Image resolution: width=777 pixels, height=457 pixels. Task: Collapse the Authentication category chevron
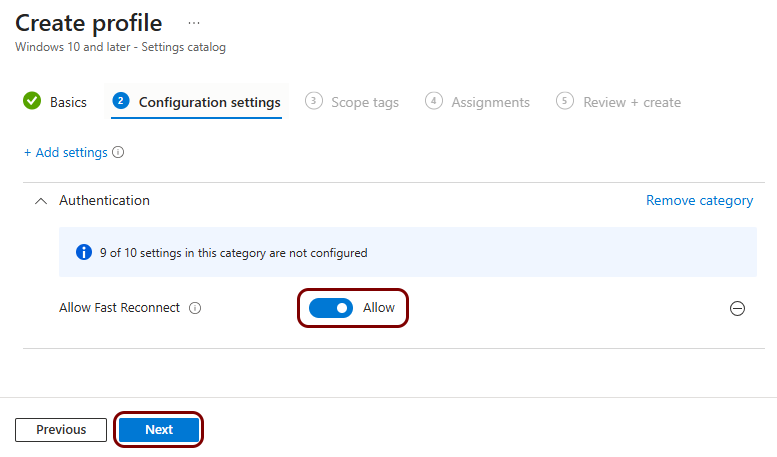coord(40,201)
